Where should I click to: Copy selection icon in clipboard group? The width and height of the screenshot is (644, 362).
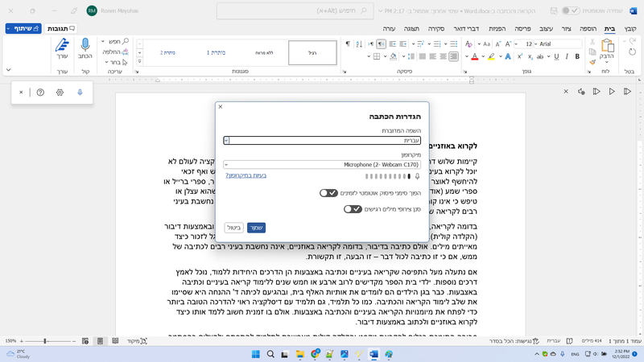point(592,51)
